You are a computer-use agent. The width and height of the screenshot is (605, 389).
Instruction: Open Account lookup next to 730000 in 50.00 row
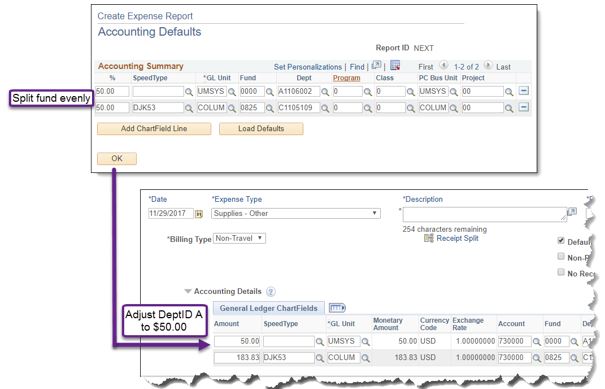[x=536, y=342]
